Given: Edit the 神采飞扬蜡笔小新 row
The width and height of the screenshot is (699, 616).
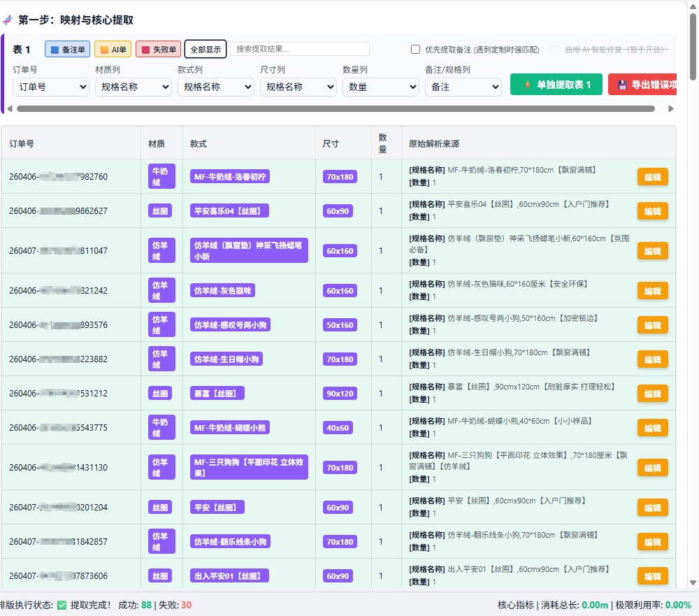Looking at the screenshot, I should pos(653,251).
